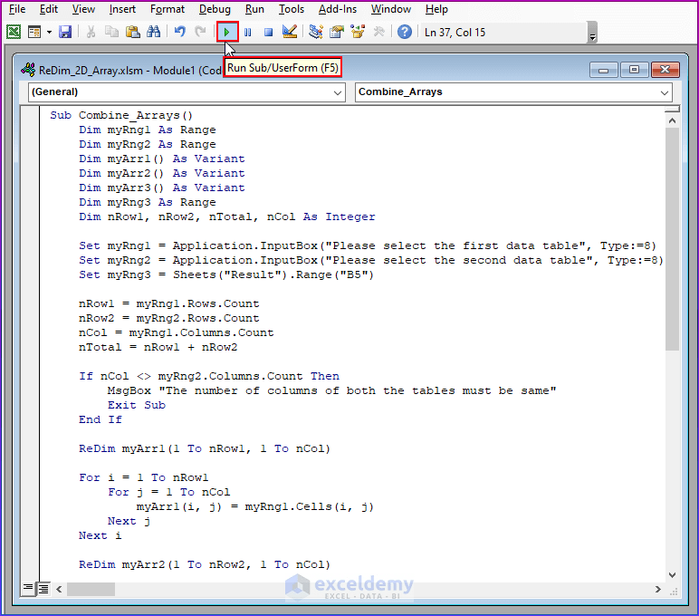Click the Redo arrow icon
This screenshot has width=699, height=616.
[201, 32]
